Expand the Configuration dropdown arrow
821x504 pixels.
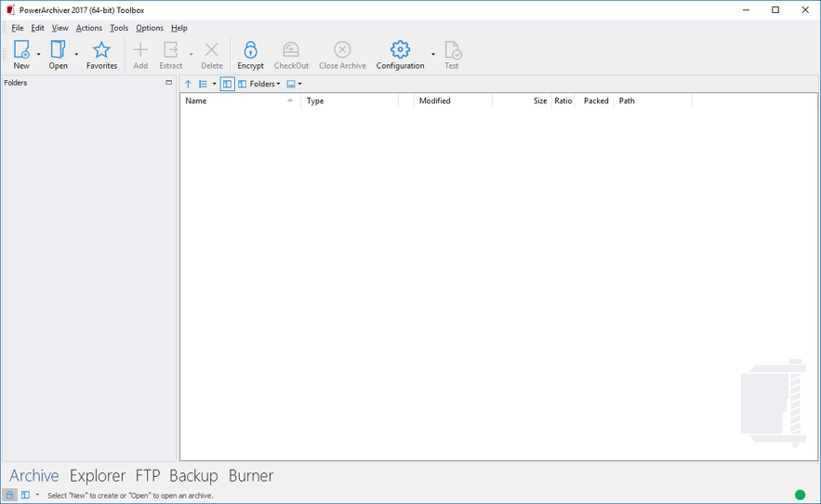coord(433,55)
